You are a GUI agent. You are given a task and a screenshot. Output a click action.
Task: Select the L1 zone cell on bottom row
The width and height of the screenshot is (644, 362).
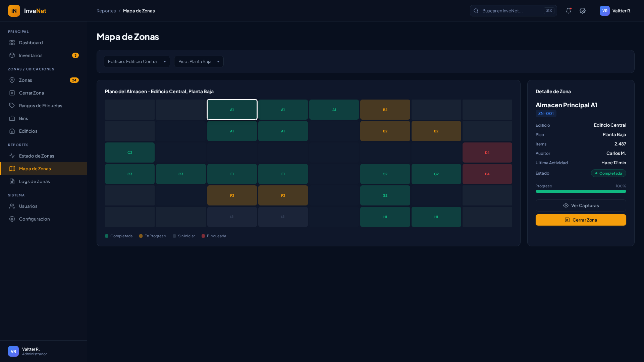coord(232,217)
